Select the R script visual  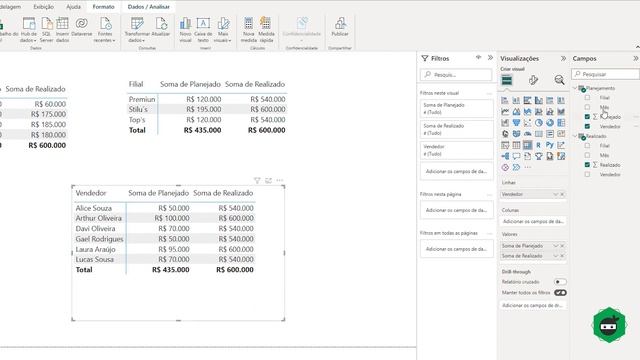(539, 145)
